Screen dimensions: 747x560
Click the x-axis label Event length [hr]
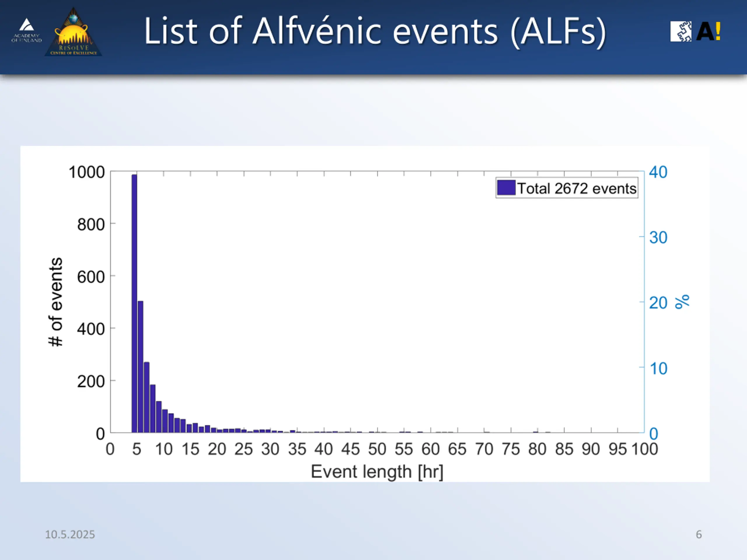pyautogui.click(x=377, y=472)
